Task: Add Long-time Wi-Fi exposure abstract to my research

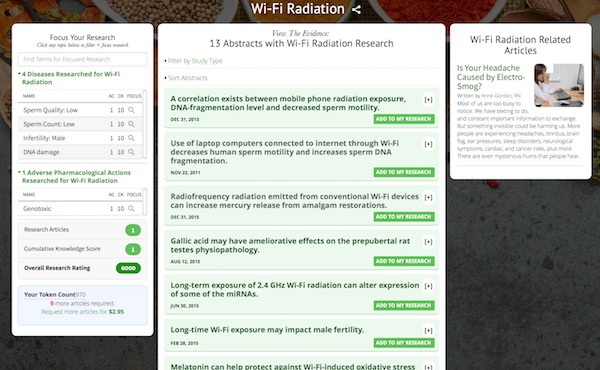Action: point(404,342)
